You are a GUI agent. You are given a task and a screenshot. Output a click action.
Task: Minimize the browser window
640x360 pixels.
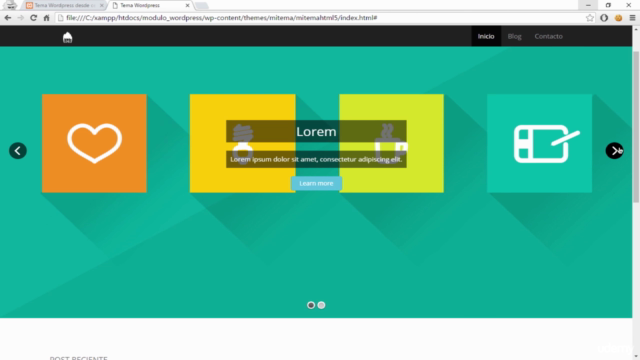588,5
